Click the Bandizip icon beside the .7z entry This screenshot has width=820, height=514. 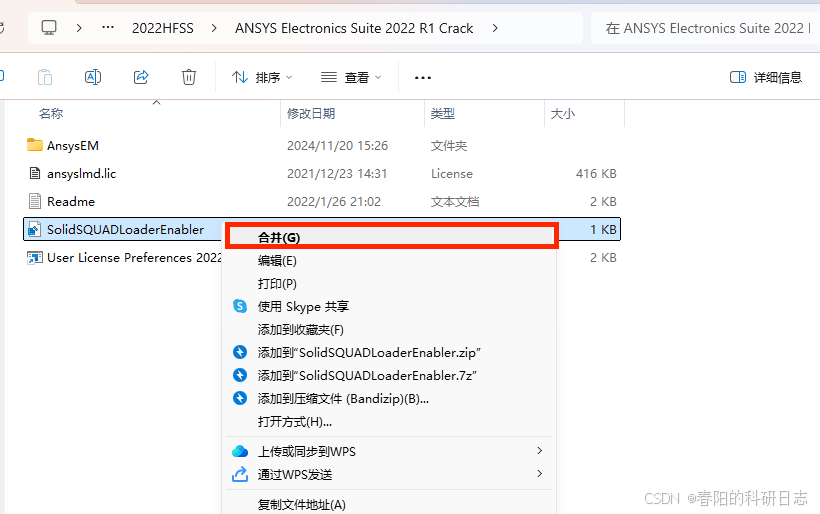pyautogui.click(x=240, y=375)
